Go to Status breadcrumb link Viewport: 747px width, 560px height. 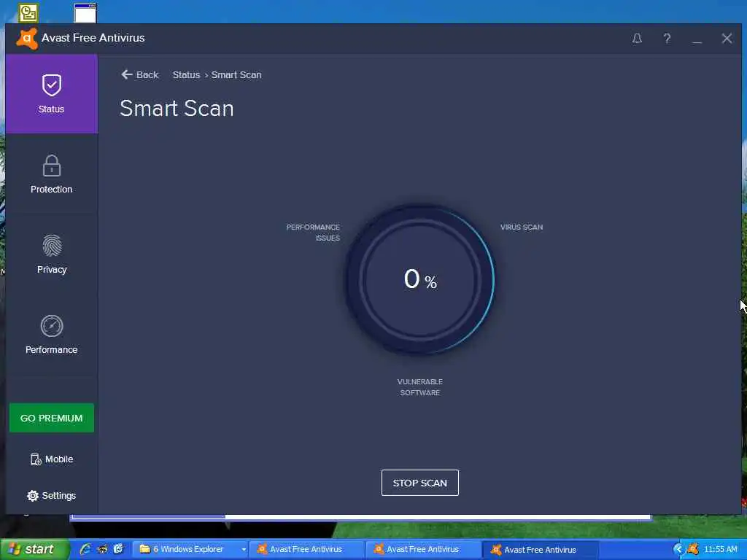[186, 75]
